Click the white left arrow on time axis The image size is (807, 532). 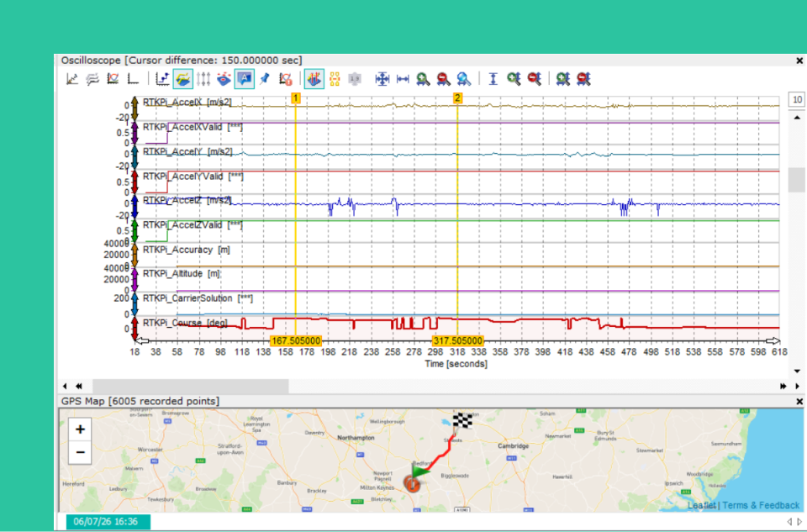(141, 340)
